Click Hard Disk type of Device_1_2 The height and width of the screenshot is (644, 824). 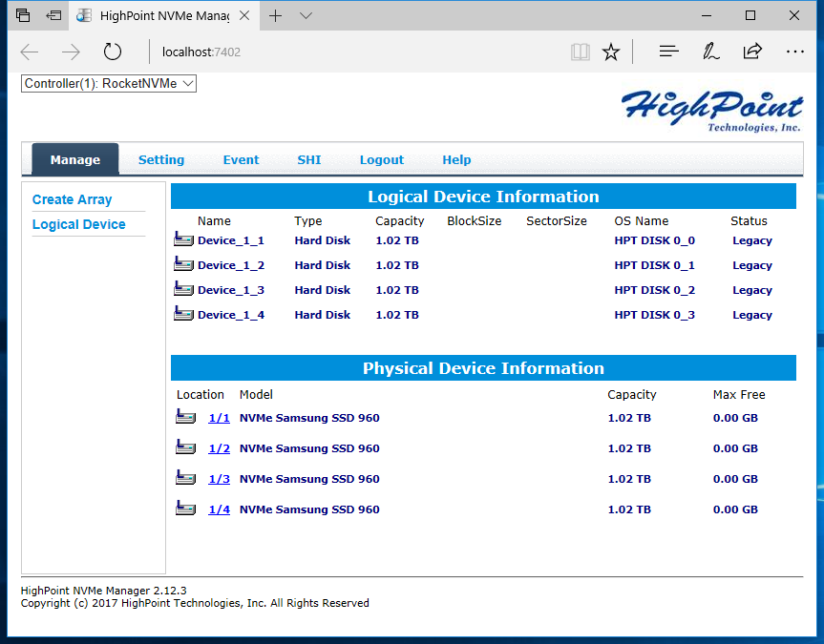[322, 265]
